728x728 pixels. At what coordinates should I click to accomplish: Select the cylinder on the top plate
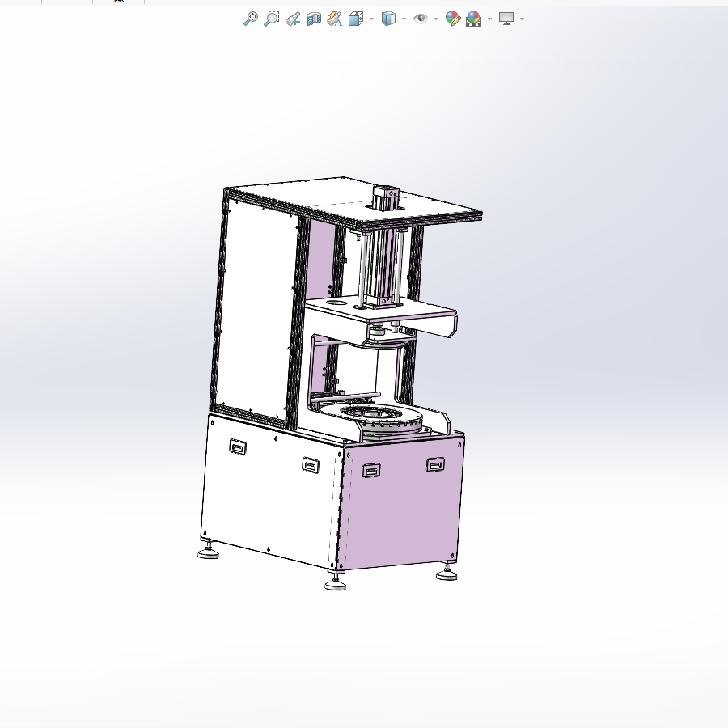pyautogui.click(x=385, y=197)
